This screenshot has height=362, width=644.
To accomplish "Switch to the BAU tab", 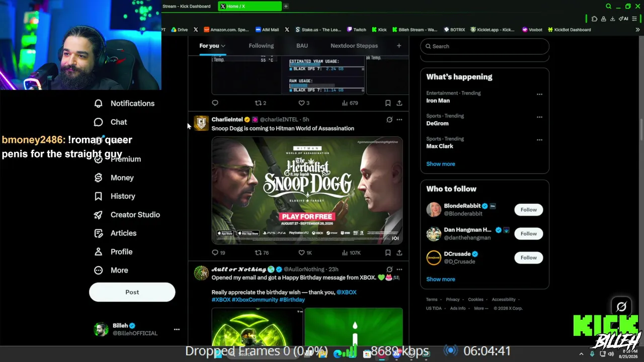I will point(302,46).
